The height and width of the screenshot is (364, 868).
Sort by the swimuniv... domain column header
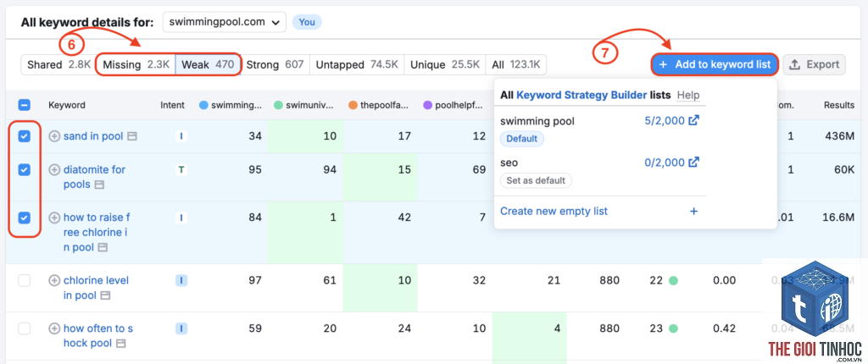click(304, 105)
